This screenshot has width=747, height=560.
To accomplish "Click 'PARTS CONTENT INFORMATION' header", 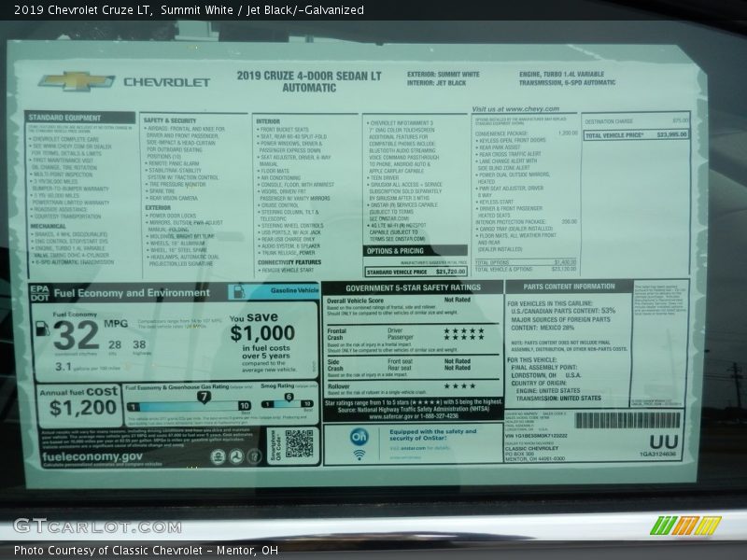I will point(569,287).
